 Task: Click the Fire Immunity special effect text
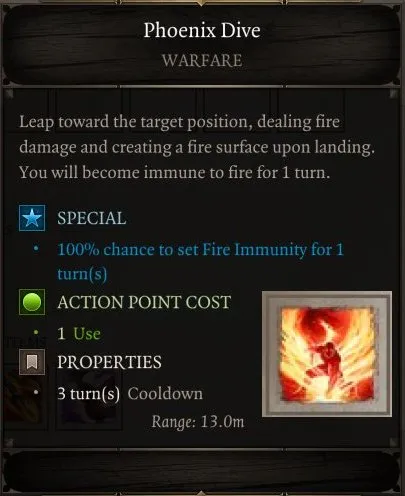(200, 262)
